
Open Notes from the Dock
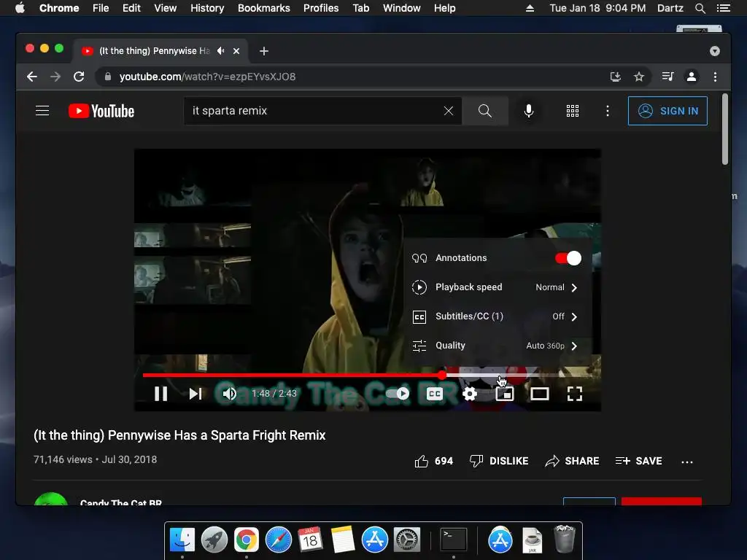(343, 540)
